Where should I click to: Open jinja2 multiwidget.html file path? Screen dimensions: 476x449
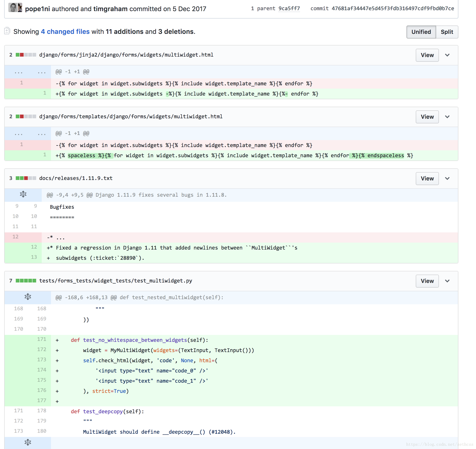pyautogui.click(x=126, y=55)
